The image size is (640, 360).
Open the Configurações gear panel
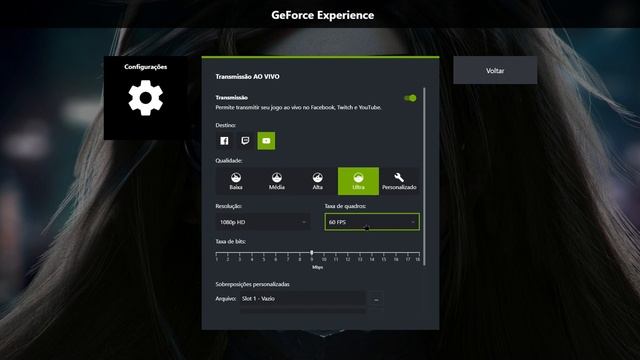(146, 98)
